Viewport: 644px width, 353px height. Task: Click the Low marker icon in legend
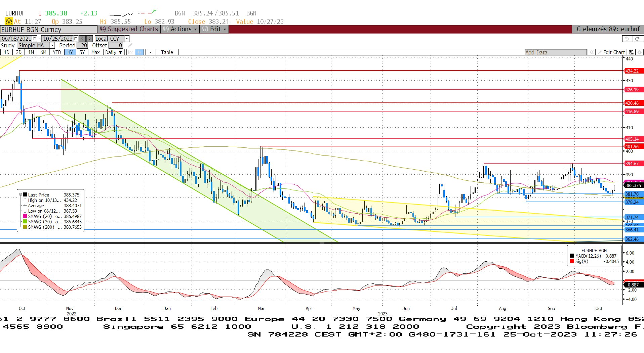click(25, 211)
